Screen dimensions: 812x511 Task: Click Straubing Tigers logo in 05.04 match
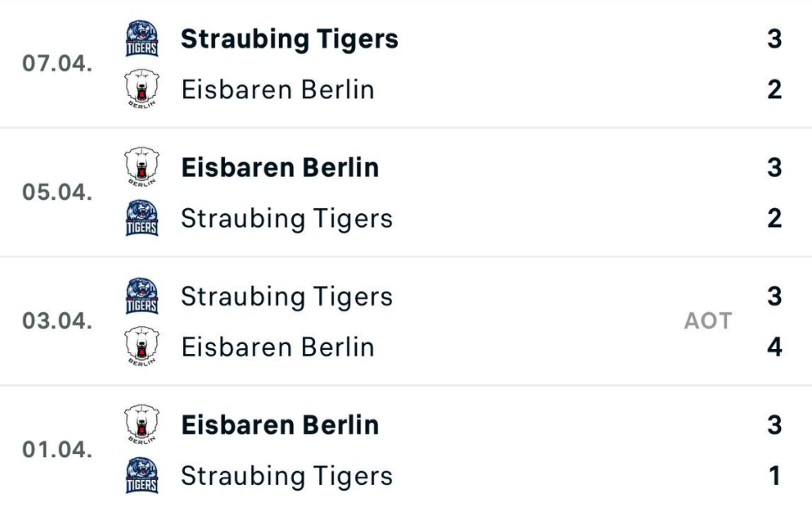pos(142,218)
